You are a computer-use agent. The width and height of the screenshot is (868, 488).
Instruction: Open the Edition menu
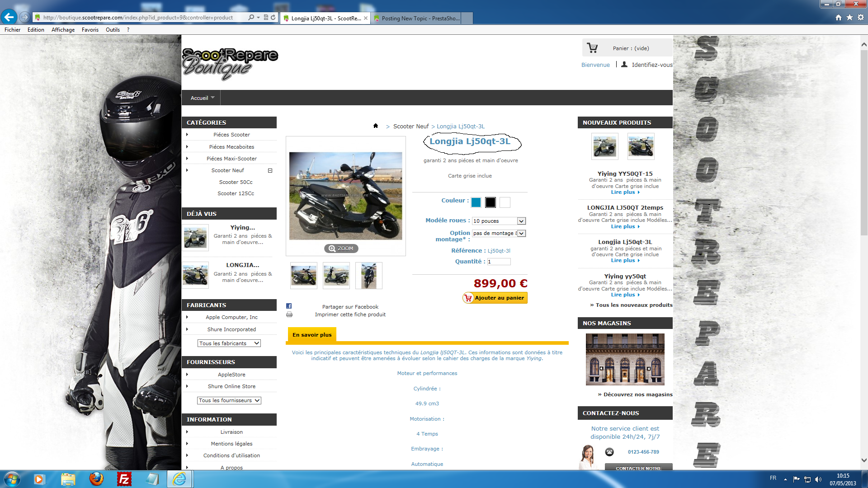click(36, 30)
